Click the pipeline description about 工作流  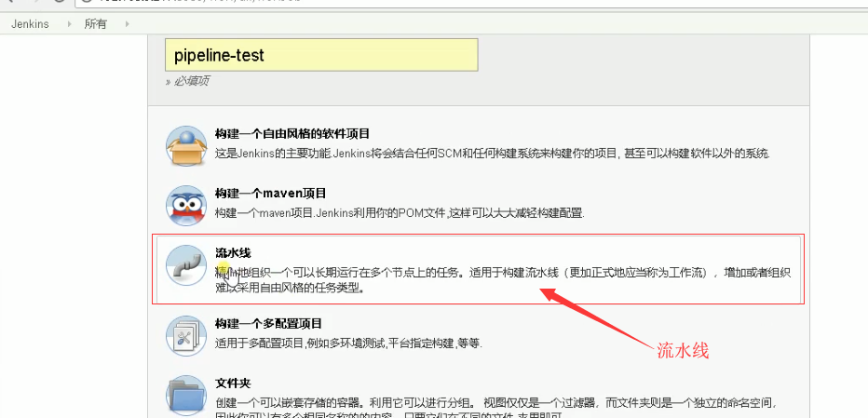pyautogui.click(x=503, y=280)
